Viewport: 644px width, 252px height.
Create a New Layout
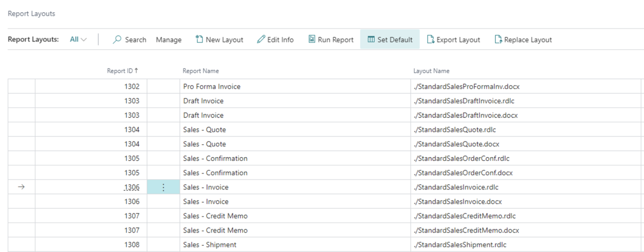219,39
